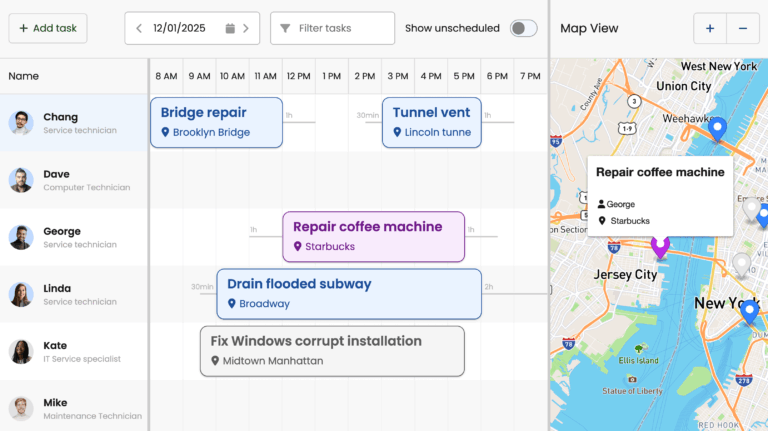This screenshot has width=768, height=431.
Task: Click the purple Starbucks map pin
Action: tap(660, 247)
